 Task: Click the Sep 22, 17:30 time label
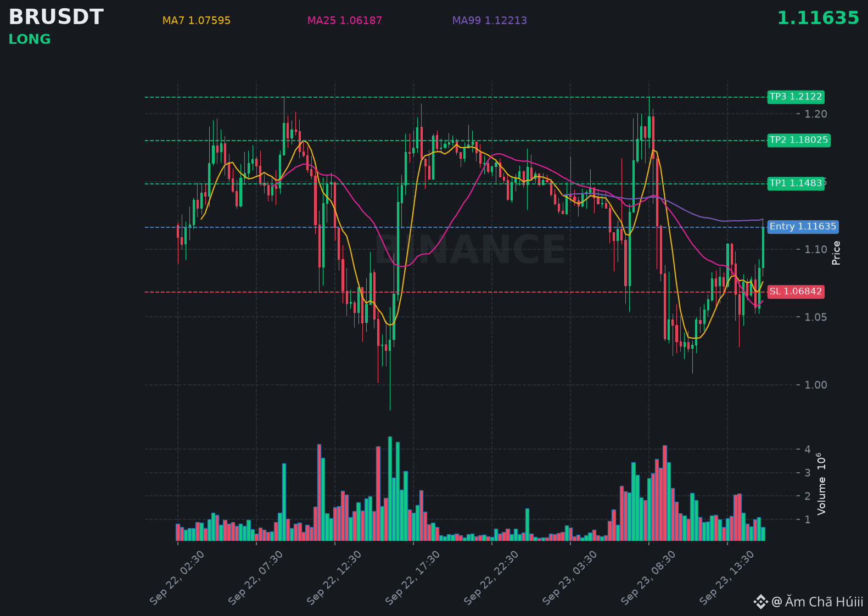click(x=413, y=578)
